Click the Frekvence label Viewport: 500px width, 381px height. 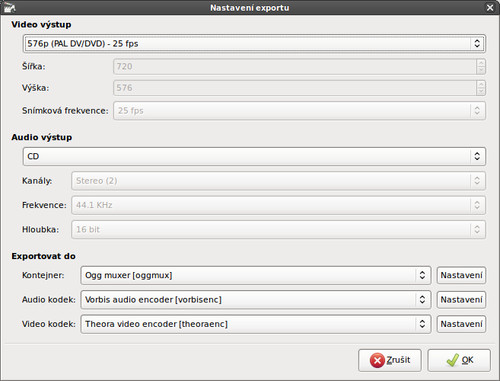44,205
